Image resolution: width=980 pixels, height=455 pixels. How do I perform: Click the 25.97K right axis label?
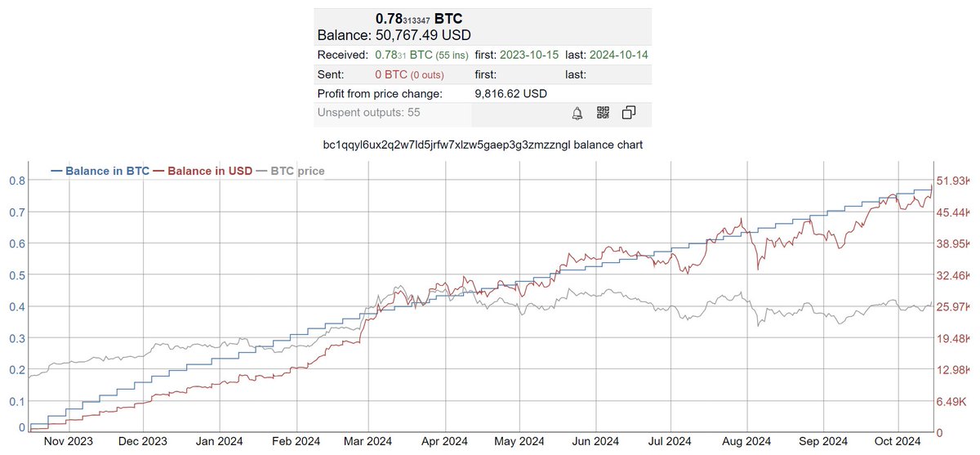click(x=953, y=306)
